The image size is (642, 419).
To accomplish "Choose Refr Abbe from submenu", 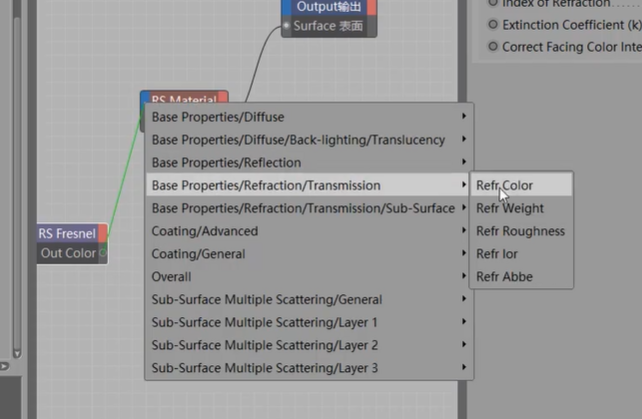I will [x=521, y=277].
